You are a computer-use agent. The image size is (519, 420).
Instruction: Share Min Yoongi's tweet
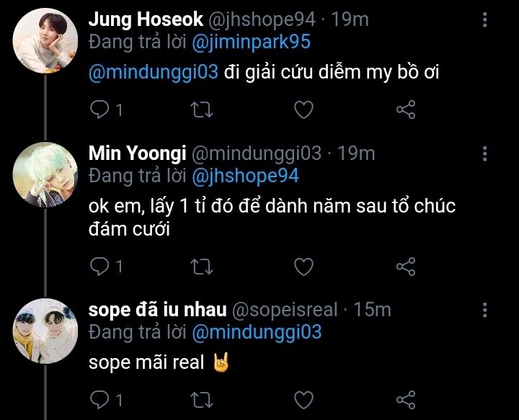pyautogui.click(x=407, y=267)
